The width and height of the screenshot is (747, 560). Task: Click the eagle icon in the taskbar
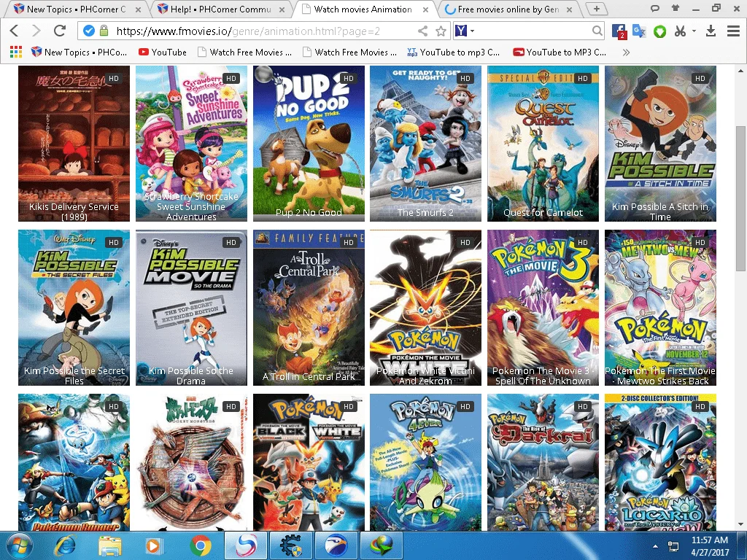(336, 545)
